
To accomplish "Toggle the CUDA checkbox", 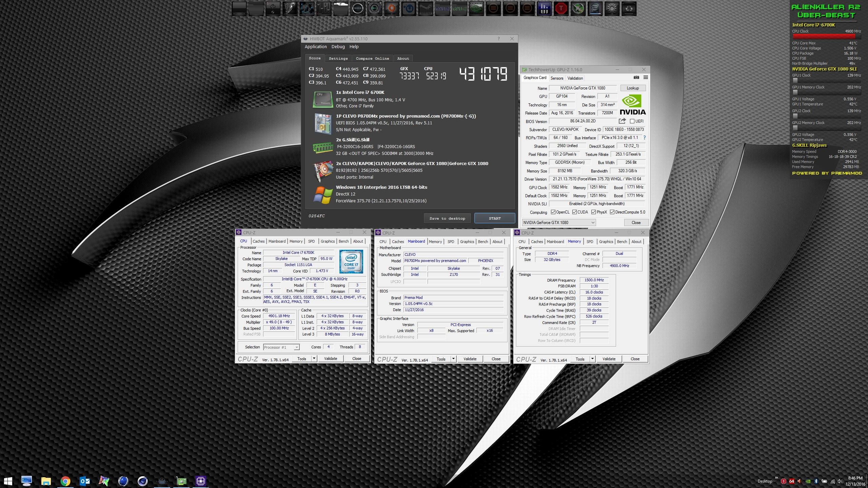I will click(x=574, y=212).
